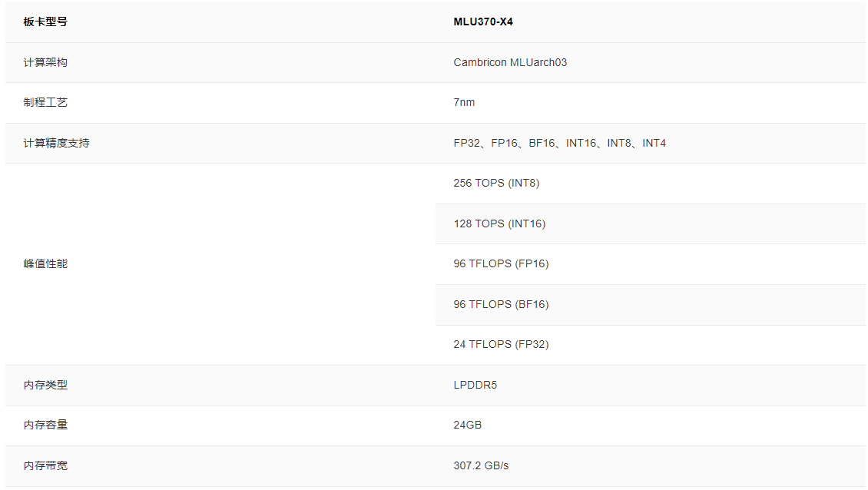Select the 307.2 GB/s bandwidth value

[481, 465]
